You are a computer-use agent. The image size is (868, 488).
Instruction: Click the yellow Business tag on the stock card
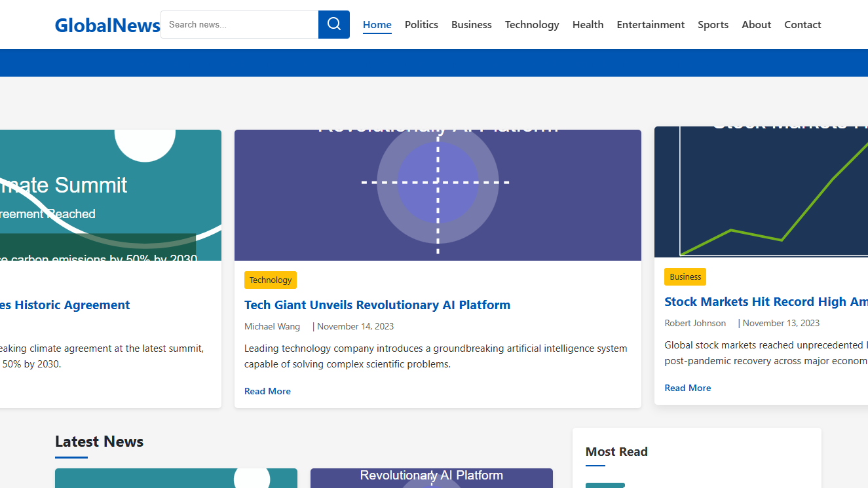coord(685,276)
